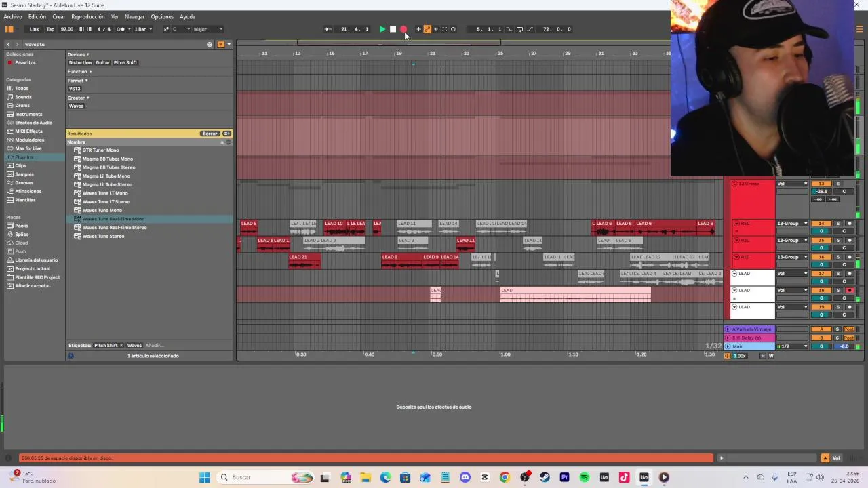Select the Drums category in the browser
The width and height of the screenshot is (868, 488).
tap(22, 105)
